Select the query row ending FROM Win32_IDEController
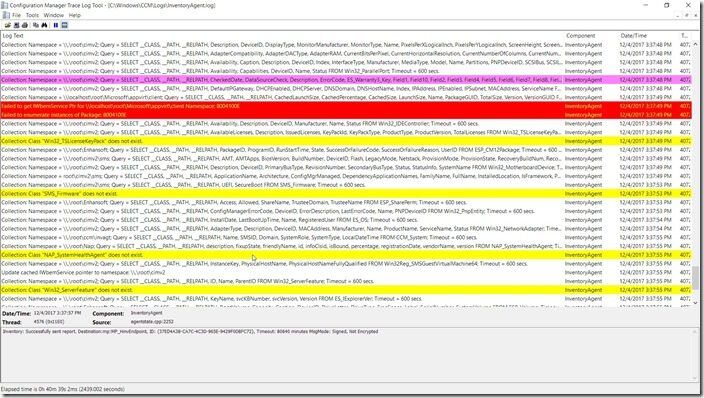 coord(346,124)
